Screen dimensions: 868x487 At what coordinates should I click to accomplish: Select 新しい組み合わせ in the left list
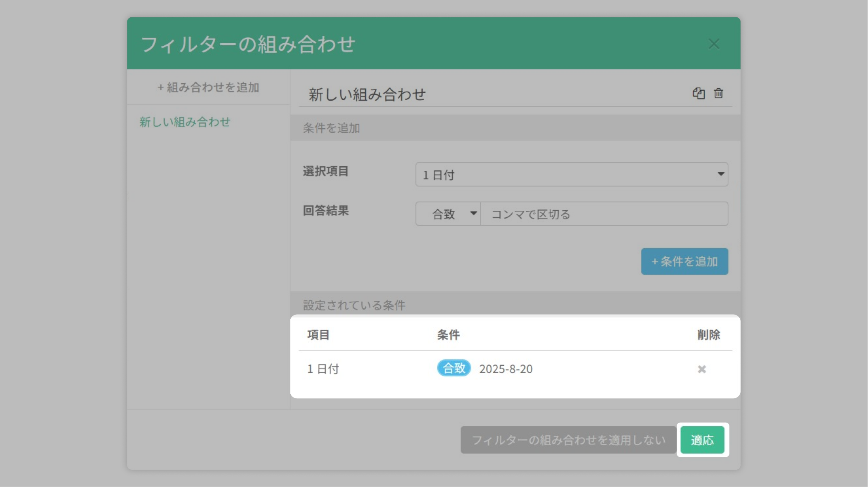pyautogui.click(x=185, y=122)
